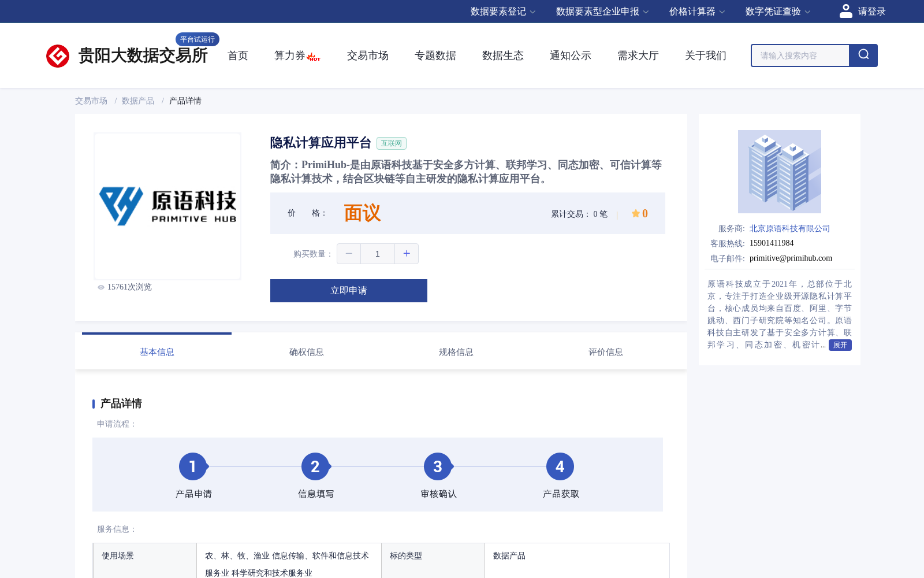
Task: Click the 请登录 link
Action: click(x=872, y=12)
